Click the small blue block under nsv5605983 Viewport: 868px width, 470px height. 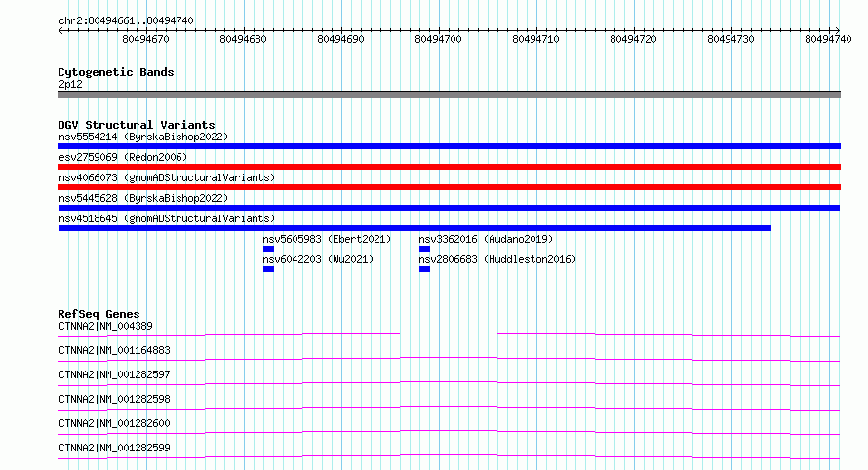(268, 249)
